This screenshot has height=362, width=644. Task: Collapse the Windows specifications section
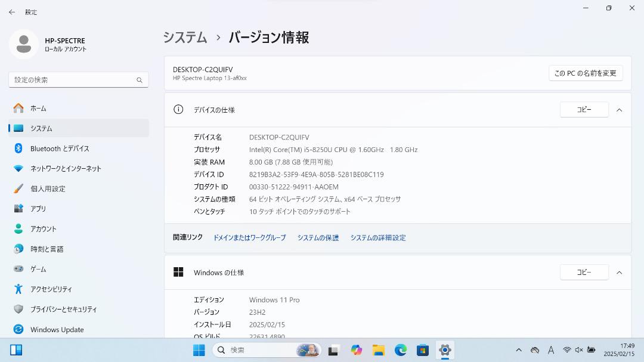[x=620, y=273]
